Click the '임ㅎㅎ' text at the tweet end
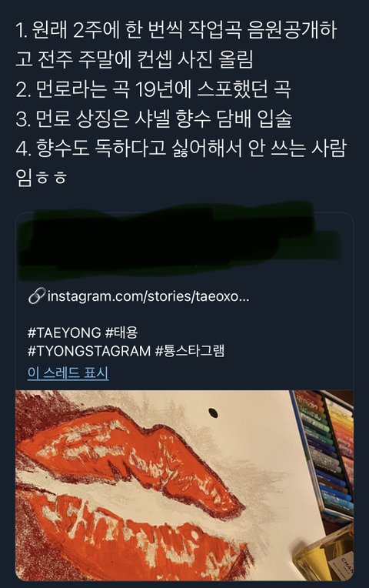Viewport: 369px width, 588px height. [x=41, y=177]
